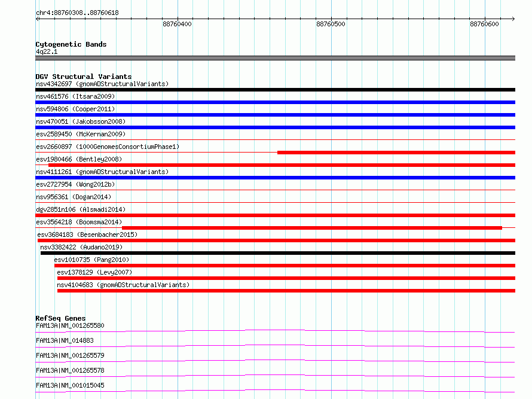Click the 88760400 ruler coordinate
This screenshot has width=532, height=399.
tap(177, 24)
